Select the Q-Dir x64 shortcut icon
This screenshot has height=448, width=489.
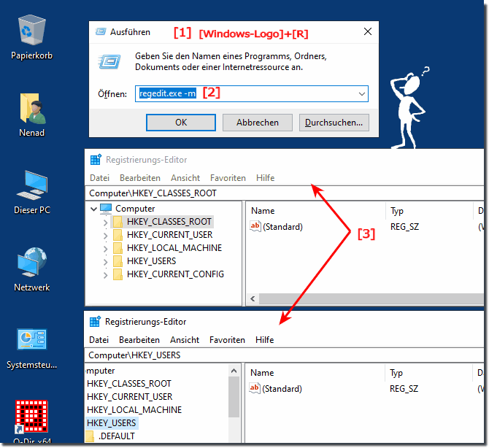click(x=32, y=416)
